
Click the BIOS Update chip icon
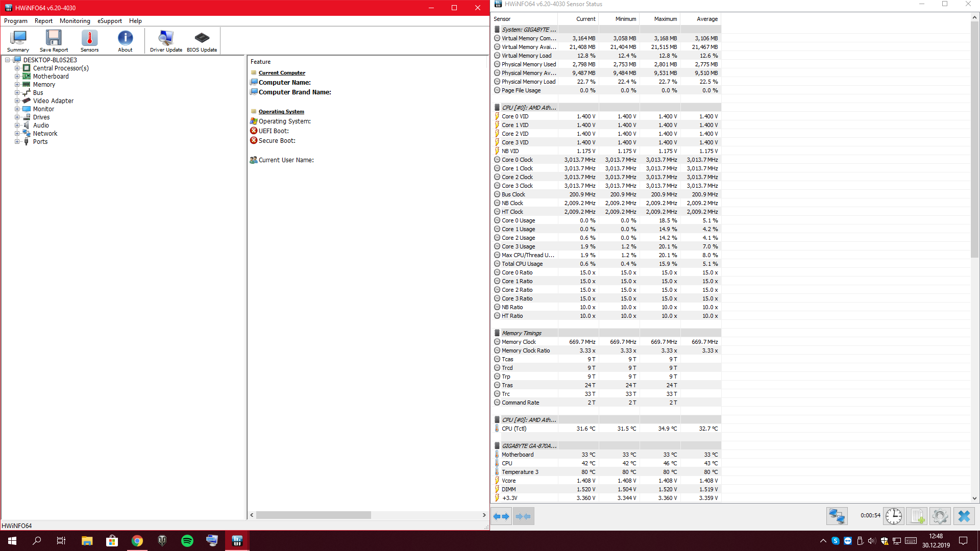pyautogui.click(x=202, y=41)
